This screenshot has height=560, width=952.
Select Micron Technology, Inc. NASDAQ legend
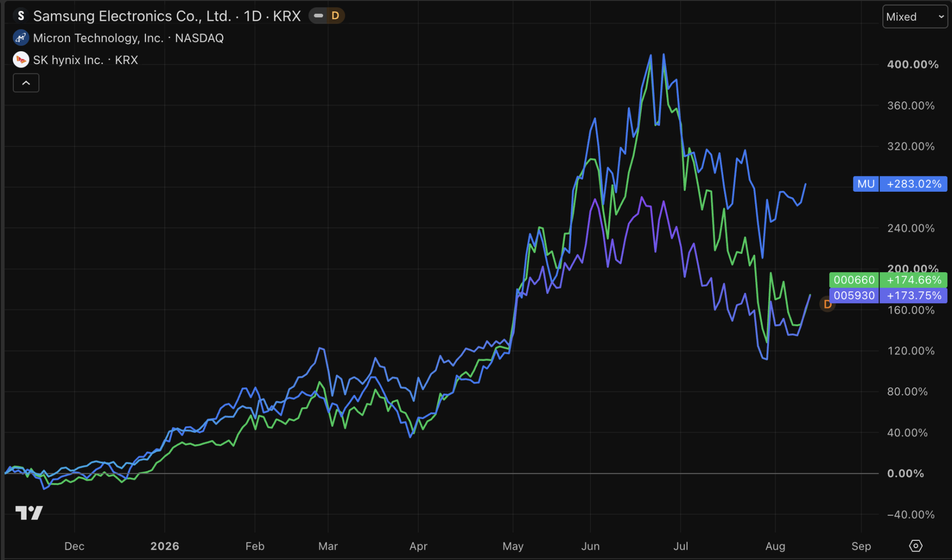[x=128, y=38]
